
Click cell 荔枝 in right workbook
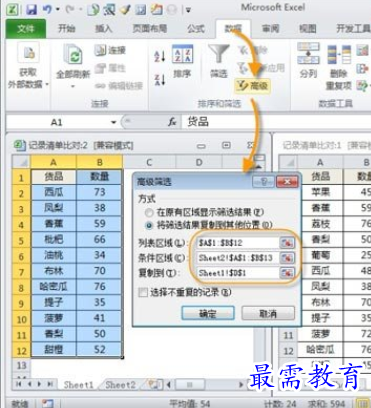(x=321, y=224)
